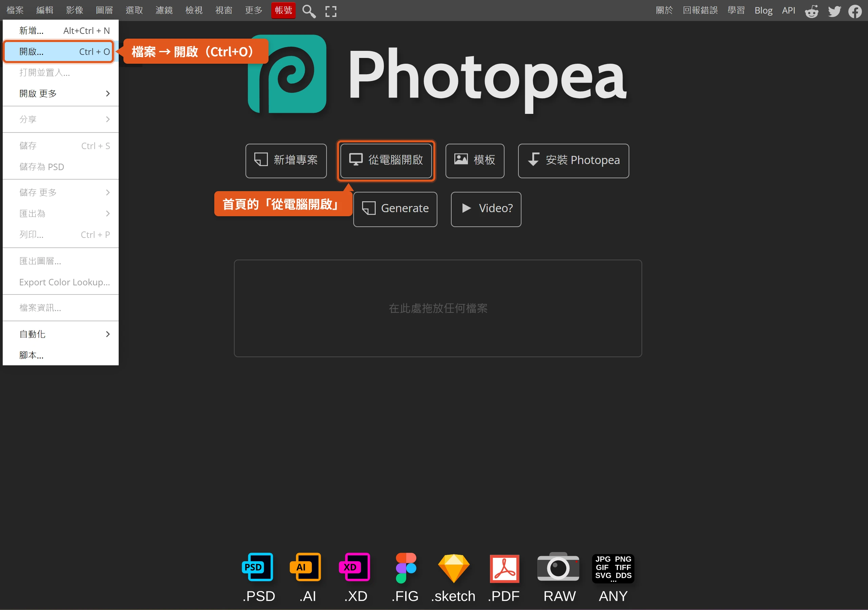Select 檔案資訊... menu entry
868x610 pixels.
coord(60,308)
